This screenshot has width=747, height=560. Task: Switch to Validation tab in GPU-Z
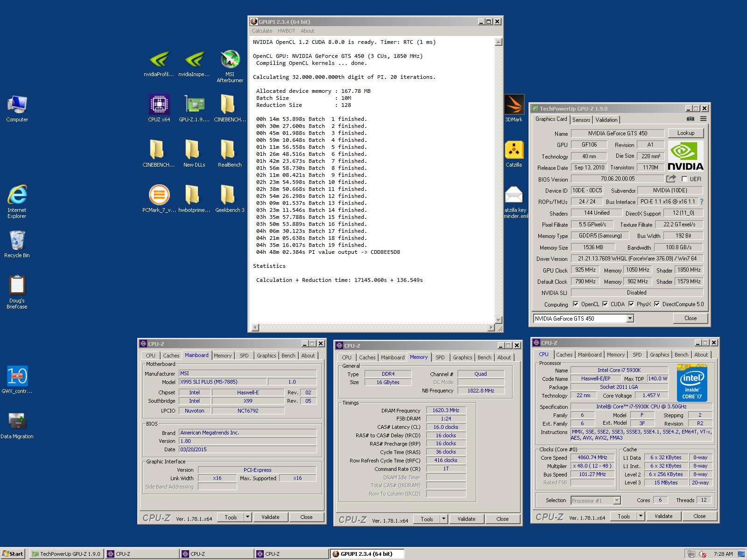[x=606, y=120]
